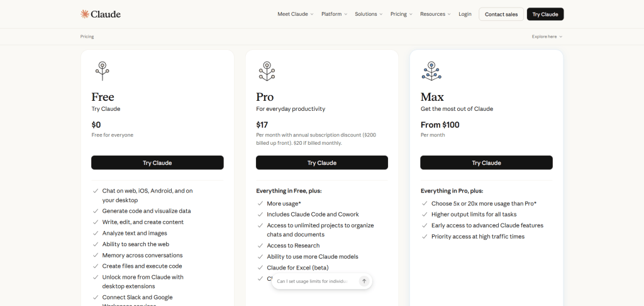Click the Claude logo in the header
The height and width of the screenshot is (306, 644).
point(101,14)
